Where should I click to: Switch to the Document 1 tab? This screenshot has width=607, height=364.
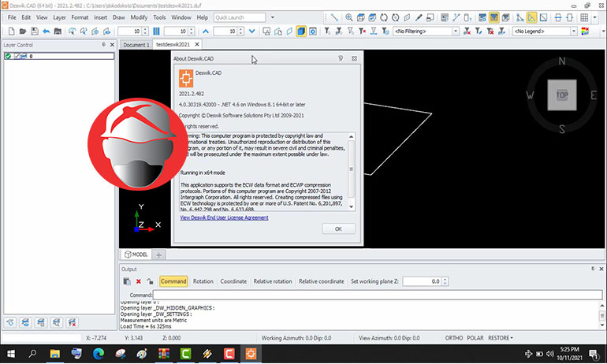pyautogui.click(x=136, y=45)
